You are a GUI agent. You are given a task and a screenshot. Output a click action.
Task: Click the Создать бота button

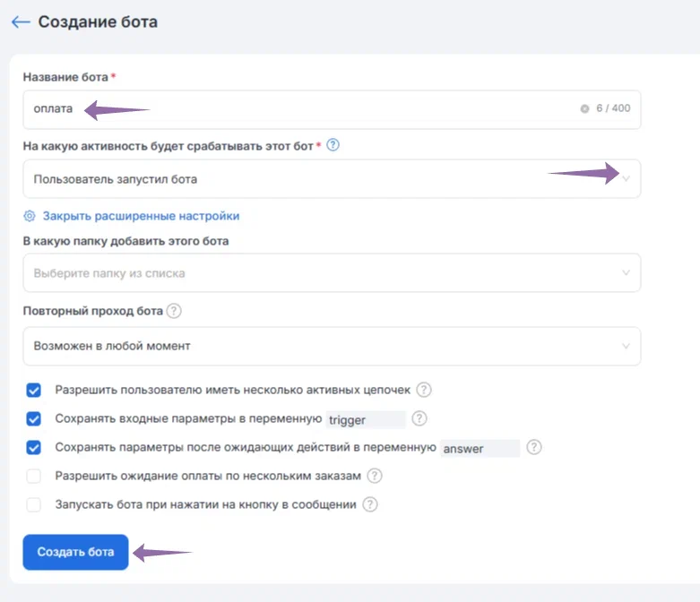pos(75,552)
